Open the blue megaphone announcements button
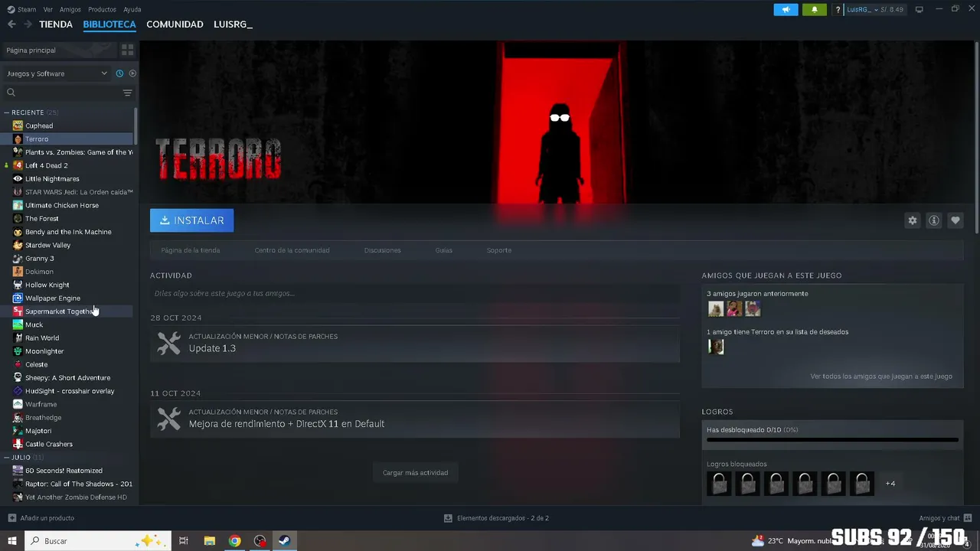Screen dimensions: 980x551 [x=786, y=9]
